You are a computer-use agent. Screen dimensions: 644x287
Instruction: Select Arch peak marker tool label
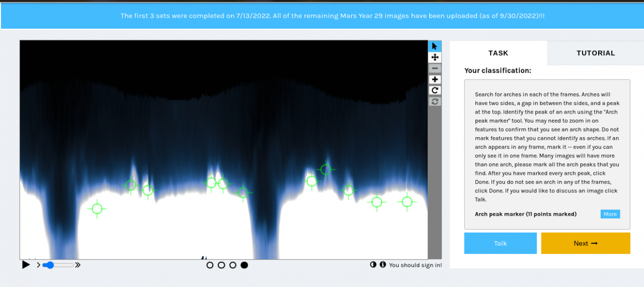tap(526, 214)
